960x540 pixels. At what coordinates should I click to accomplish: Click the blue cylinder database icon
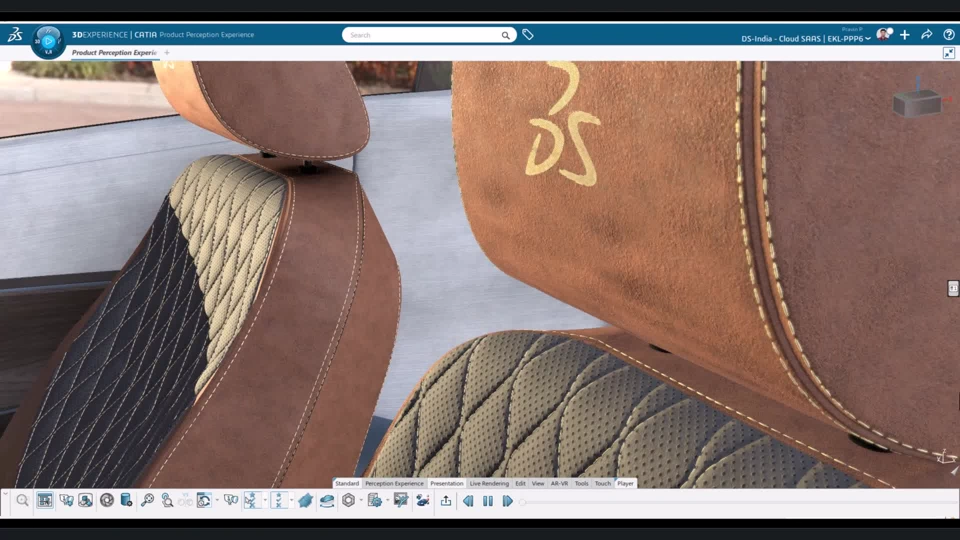click(126, 501)
